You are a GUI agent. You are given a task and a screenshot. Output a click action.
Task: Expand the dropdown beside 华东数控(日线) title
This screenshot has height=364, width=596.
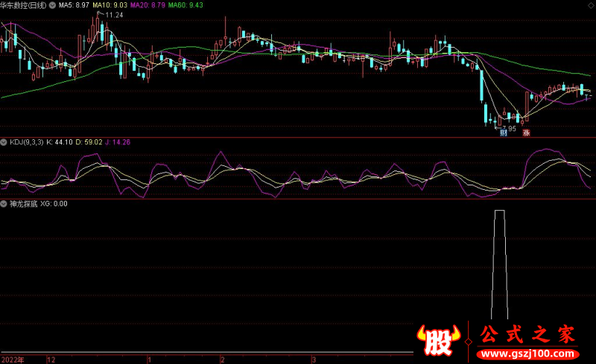point(51,4)
